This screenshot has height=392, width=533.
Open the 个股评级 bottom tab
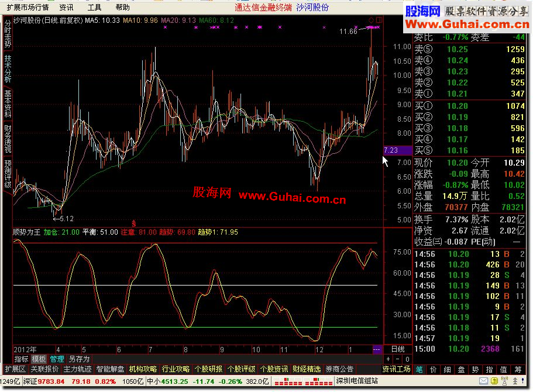242,369
